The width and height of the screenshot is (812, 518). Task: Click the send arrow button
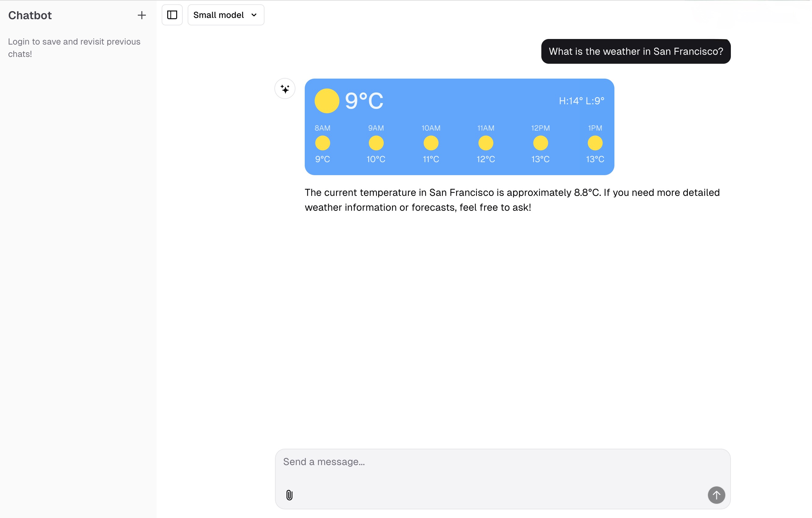[x=717, y=495]
